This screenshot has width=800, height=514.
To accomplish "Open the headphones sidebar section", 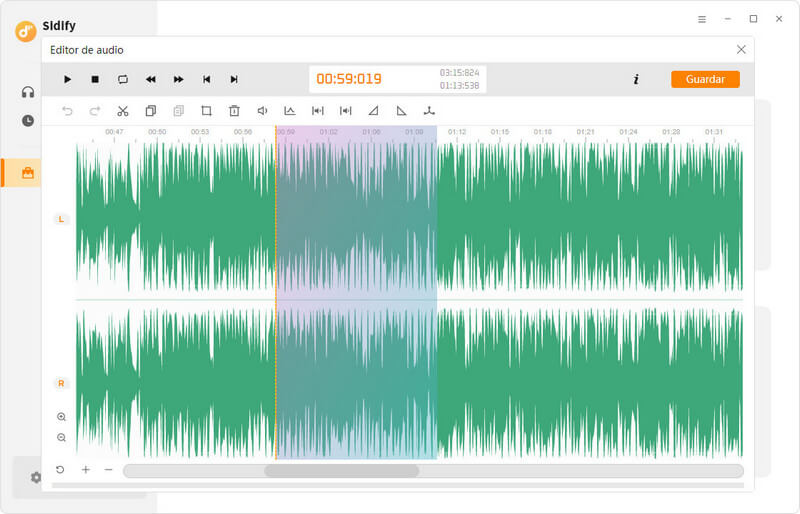I will click(28, 92).
